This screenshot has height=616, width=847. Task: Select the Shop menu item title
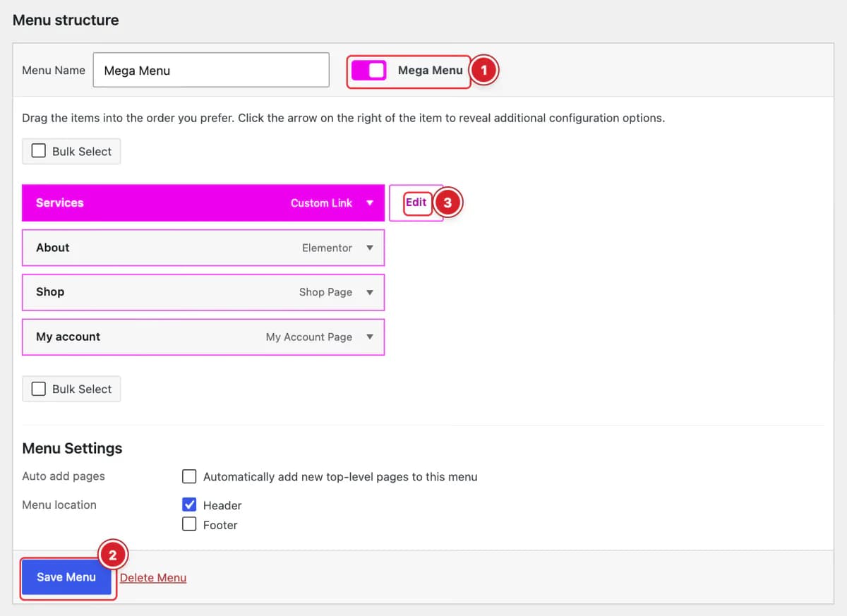coord(50,292)
